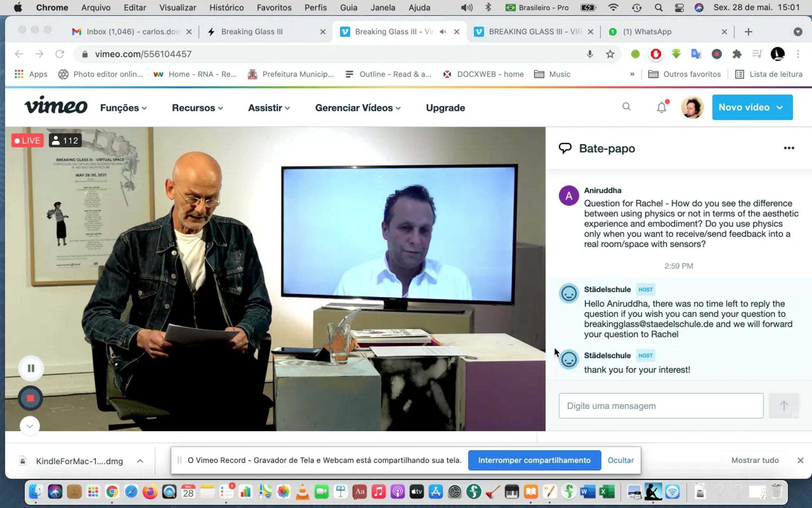
Task: Open chat options three-dot menu
Action: coord(789,148)
